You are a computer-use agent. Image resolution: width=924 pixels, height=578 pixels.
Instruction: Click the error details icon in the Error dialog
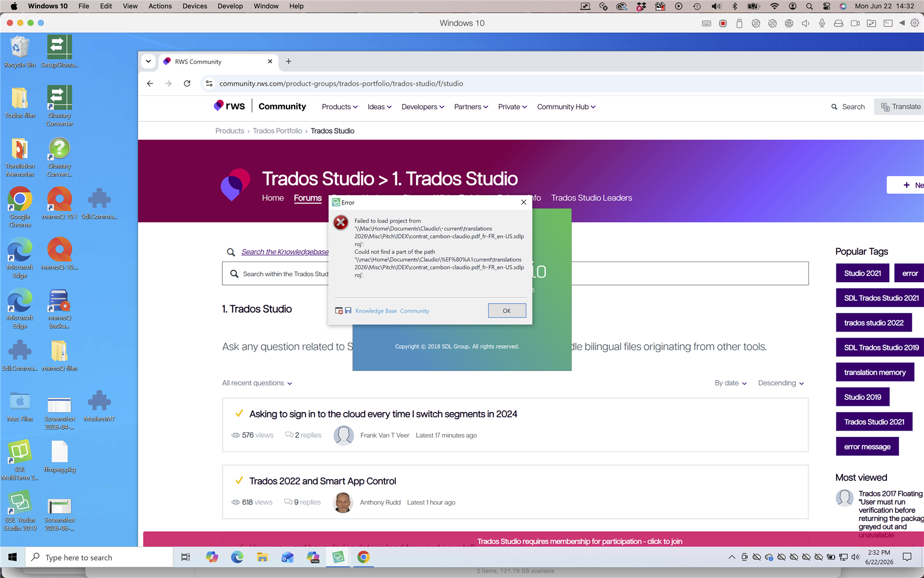tap(339, 311)
